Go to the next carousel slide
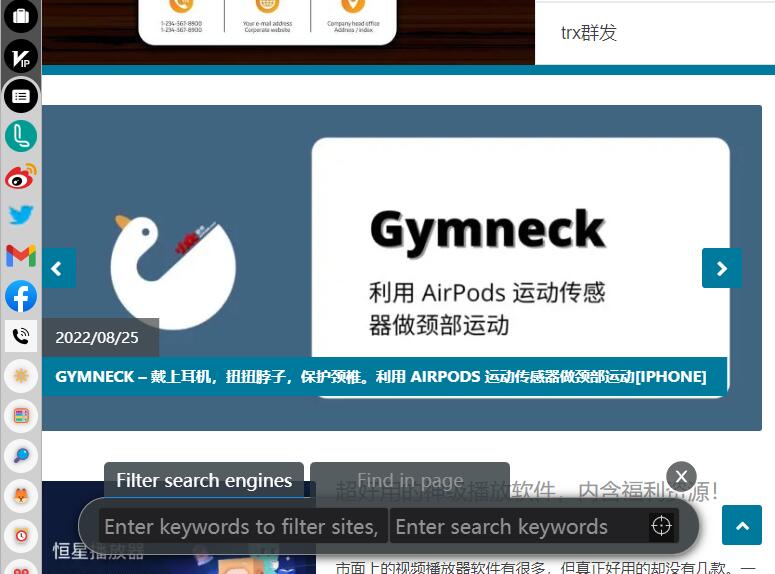The height and width of the screenshot is (574, 775). (721, 268)
